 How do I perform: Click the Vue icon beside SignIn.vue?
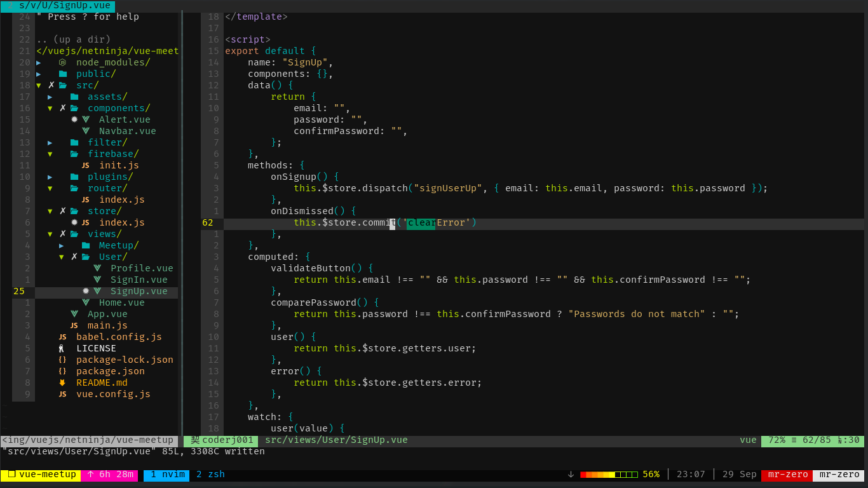[x=97, y=280]
